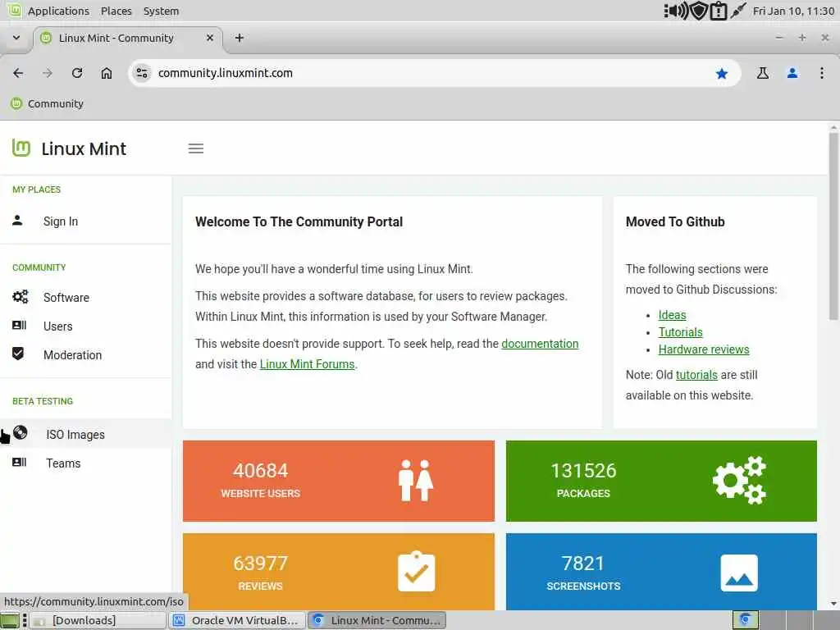Switch to Oracle VM VirtualBox taskbar item
840x630 pixels.
237,620
